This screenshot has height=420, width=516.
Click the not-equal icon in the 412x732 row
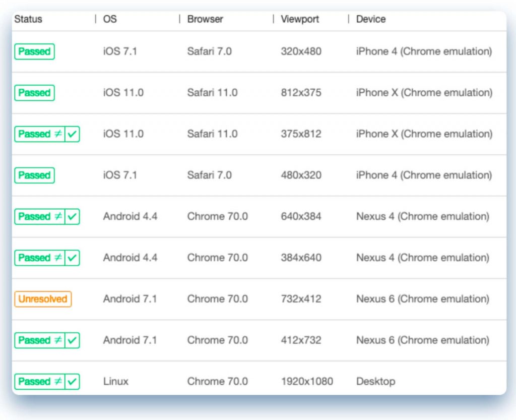click(x=58, y=340)
